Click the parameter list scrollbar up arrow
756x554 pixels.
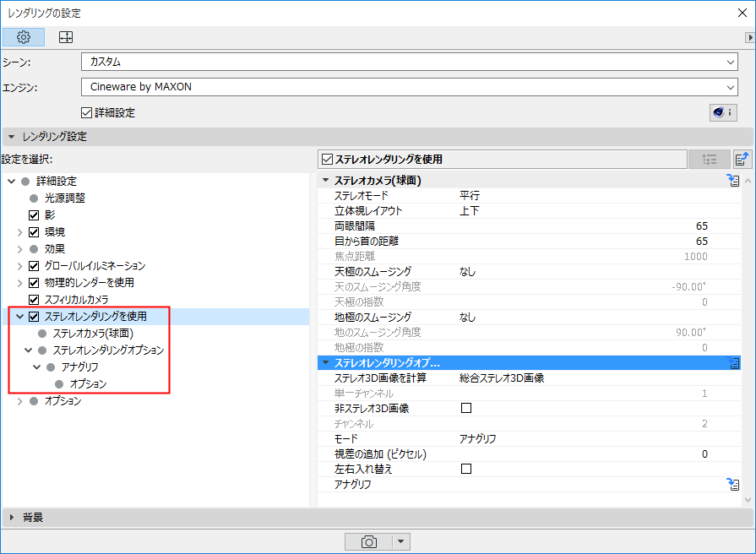tap(748, 182)
